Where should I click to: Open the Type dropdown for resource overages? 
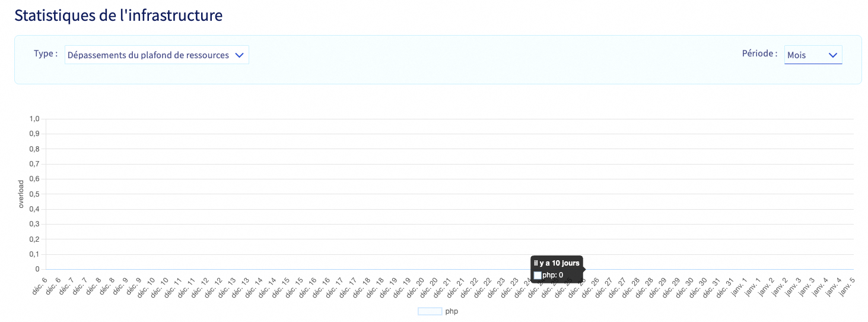[x=148, y=55]
